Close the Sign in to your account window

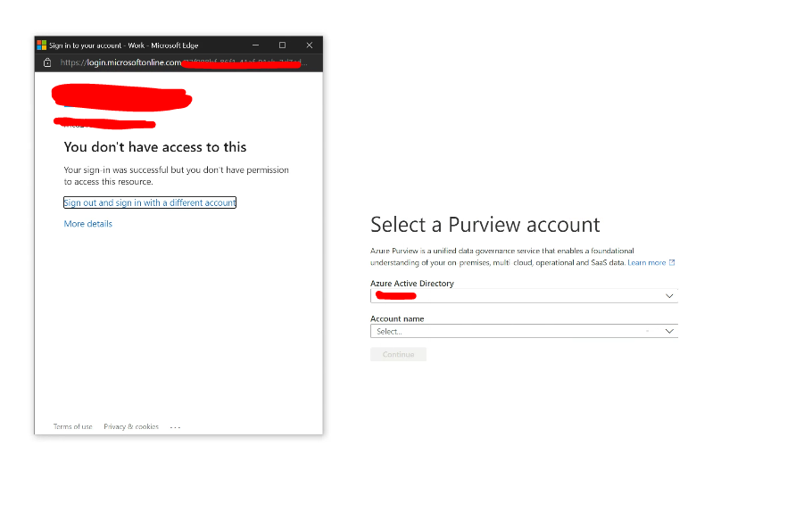pyautogui.click(x=309, y=45)
